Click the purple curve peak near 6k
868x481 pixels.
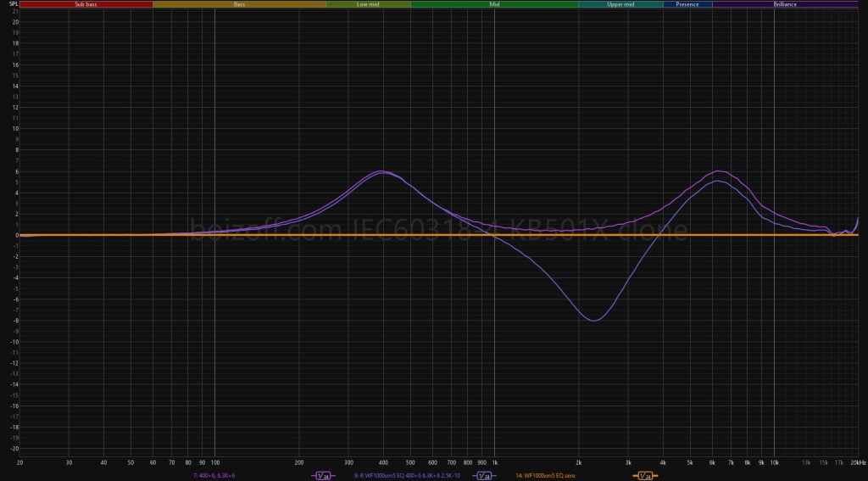718,171
